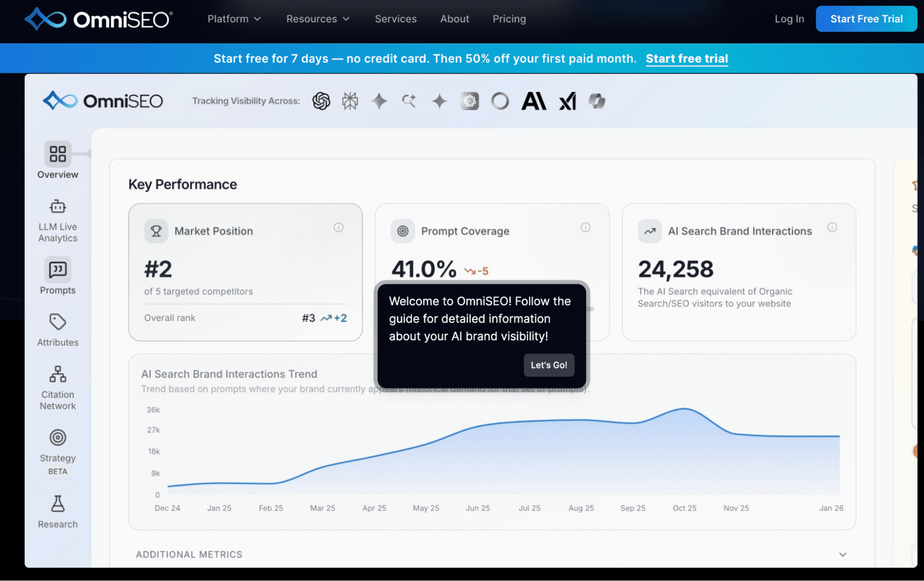Click trend-arrow icon on AI Search Brand Interactions
The image size is (924, 581).
650,231
